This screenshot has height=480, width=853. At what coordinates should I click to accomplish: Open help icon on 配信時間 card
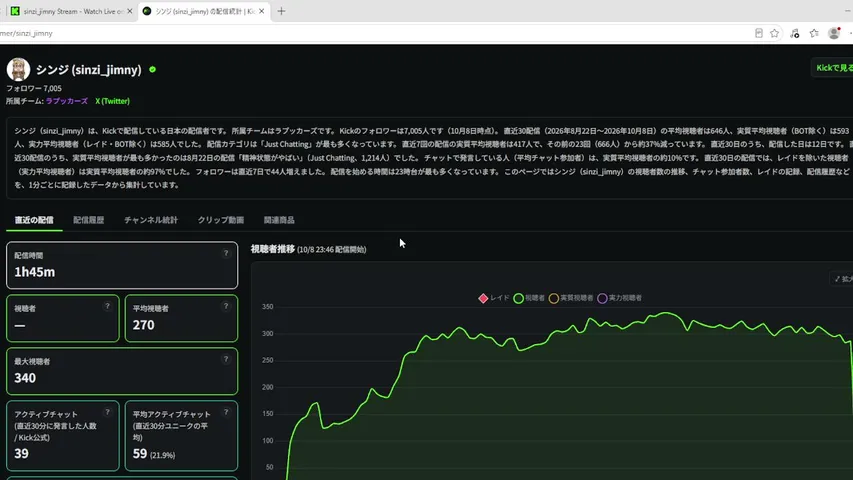[226, 254]
